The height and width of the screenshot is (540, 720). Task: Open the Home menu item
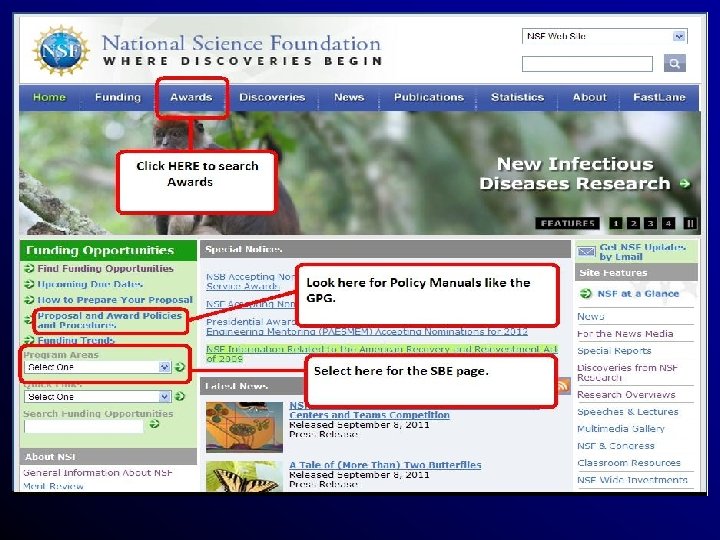tap(50, 97)
